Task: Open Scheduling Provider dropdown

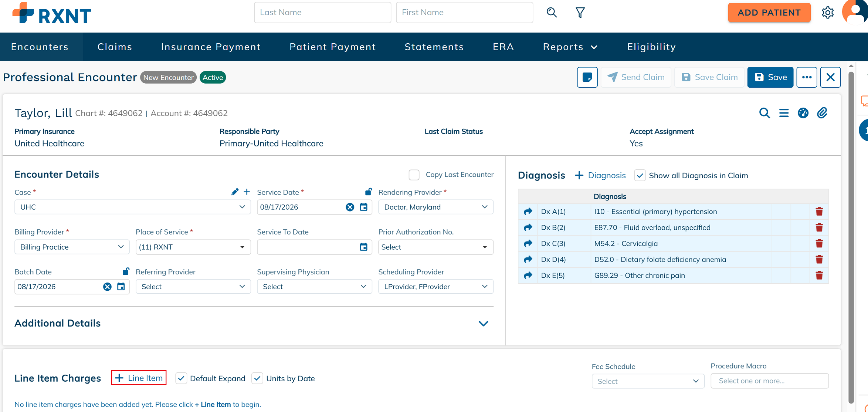Action: pyautogui.click(x=436, y=287)
